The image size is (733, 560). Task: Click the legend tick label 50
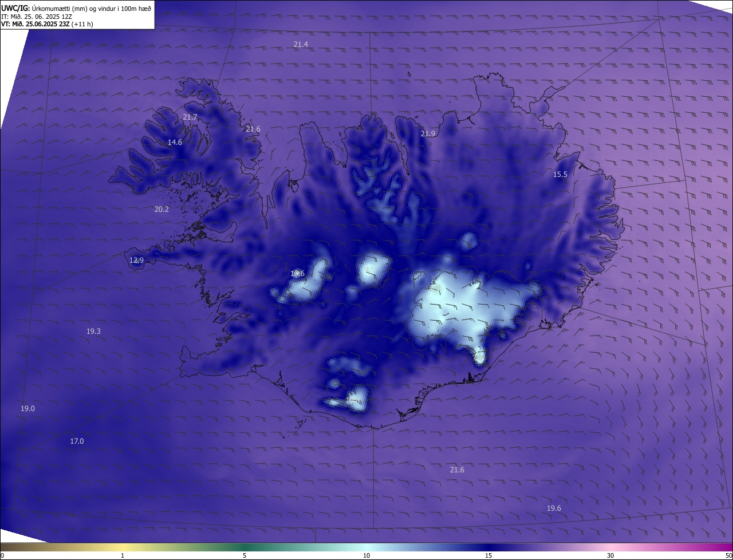click(728, 555)
